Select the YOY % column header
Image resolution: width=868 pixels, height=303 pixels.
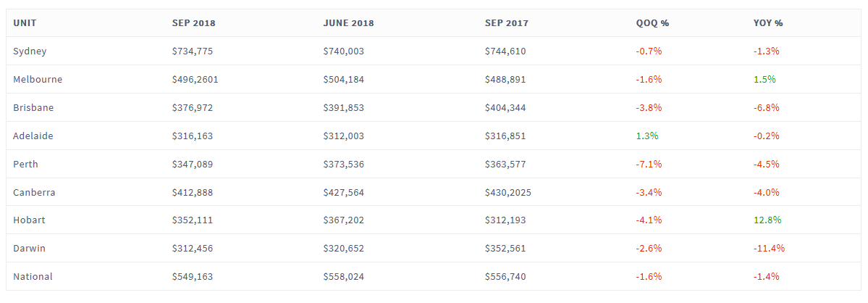[x=768, y=23]
